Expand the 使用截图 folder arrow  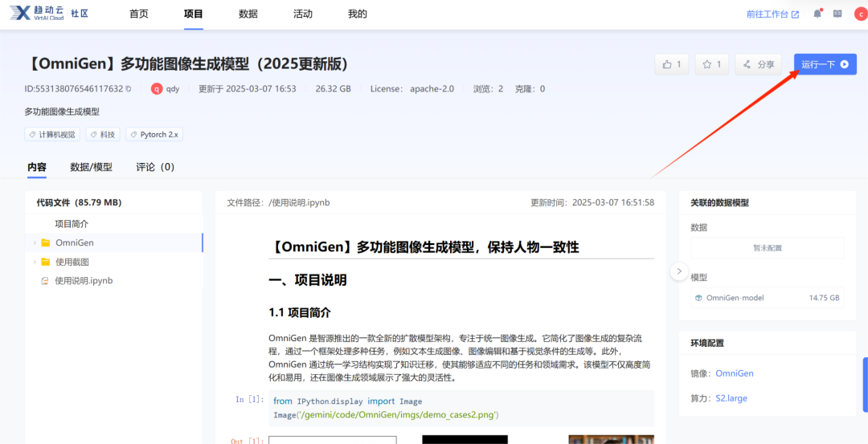tap(35, 262)
